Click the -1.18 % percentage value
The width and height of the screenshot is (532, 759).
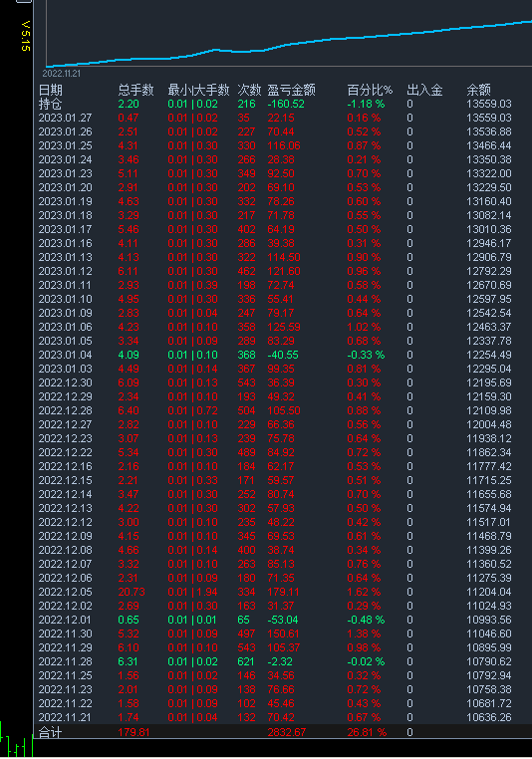pyautogui.click(x=366, y=104)
